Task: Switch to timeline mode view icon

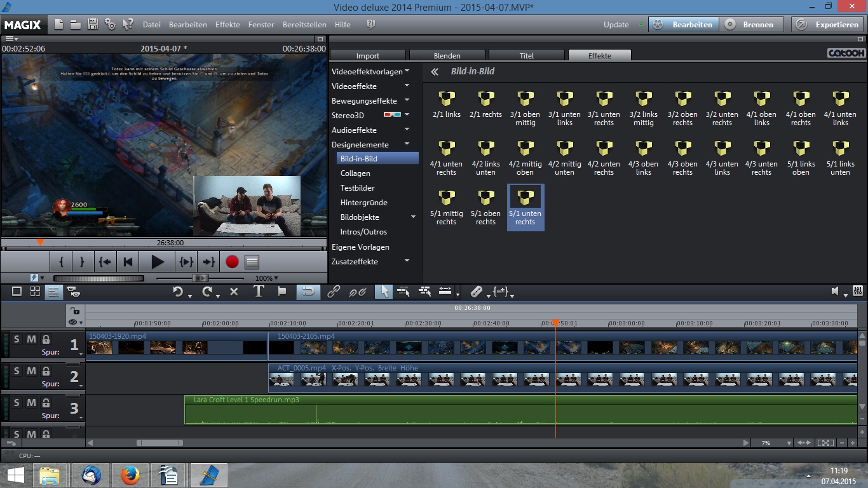Action: 53,292
